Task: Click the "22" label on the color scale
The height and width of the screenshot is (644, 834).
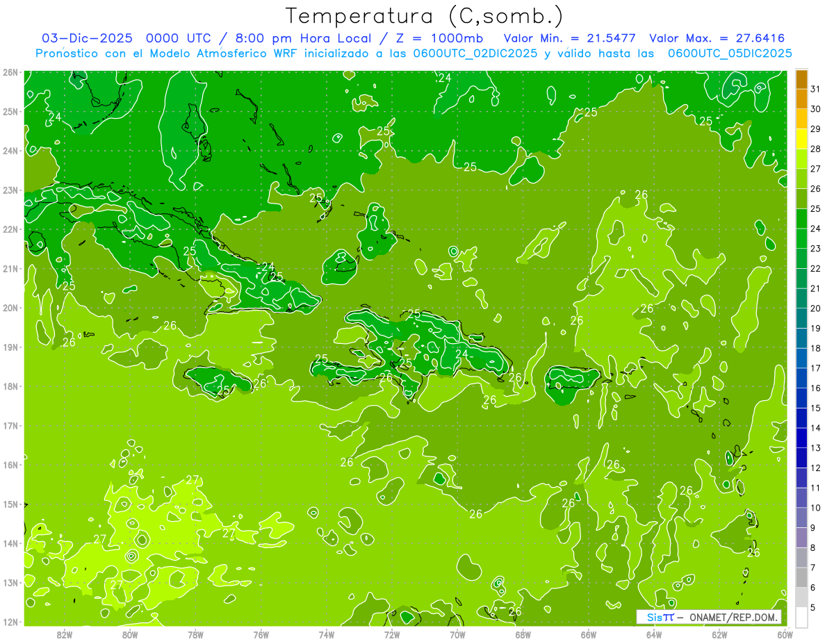Action: [x=816, y=268]
